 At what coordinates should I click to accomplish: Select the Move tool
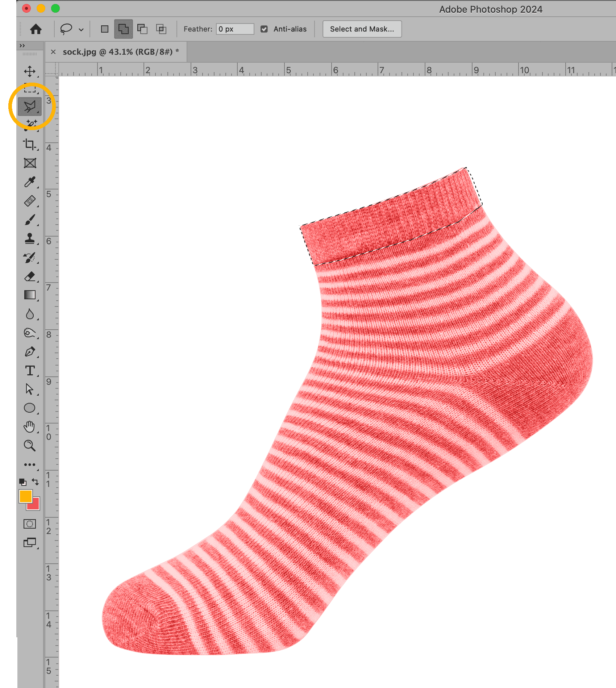pyautogui.click(x=30, y=71)
